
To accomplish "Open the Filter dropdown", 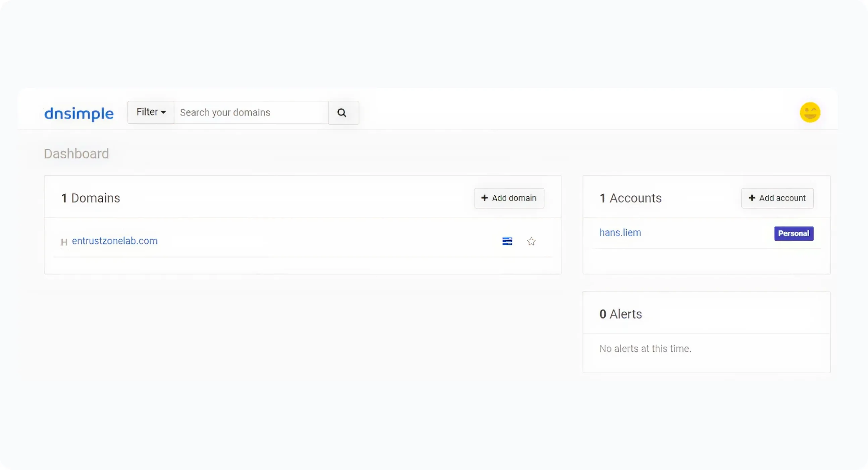I will 151,112.
